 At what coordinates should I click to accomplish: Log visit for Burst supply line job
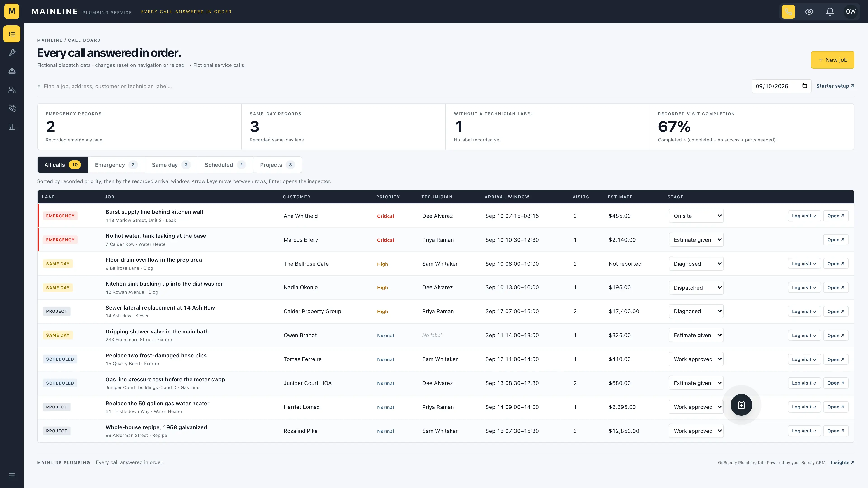[804, 216]
